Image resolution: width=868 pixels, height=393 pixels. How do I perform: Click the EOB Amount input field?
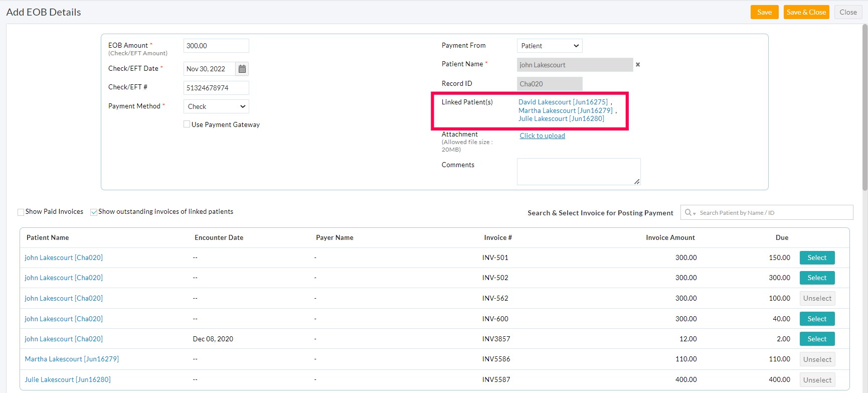point(216,46)
